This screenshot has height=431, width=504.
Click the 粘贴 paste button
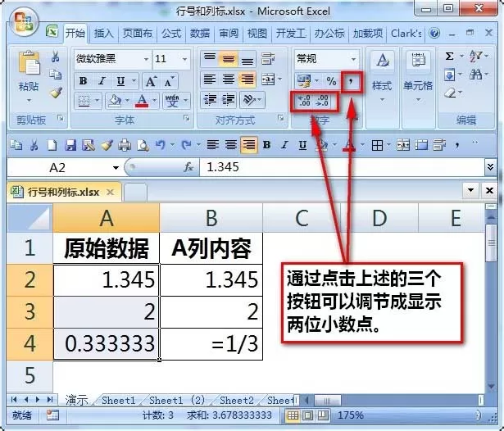(29, 76)
